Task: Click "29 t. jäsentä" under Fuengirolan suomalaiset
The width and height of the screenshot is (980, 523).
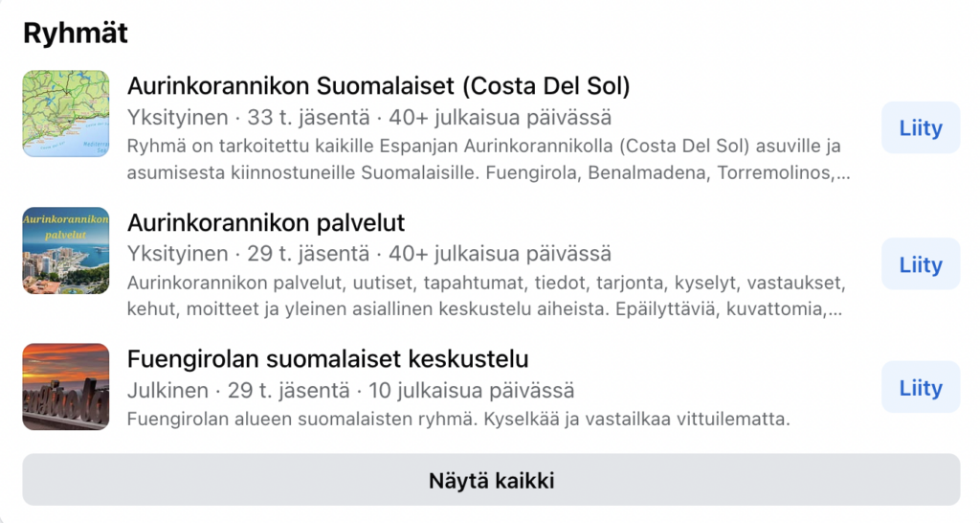Action: coord(285,391)
